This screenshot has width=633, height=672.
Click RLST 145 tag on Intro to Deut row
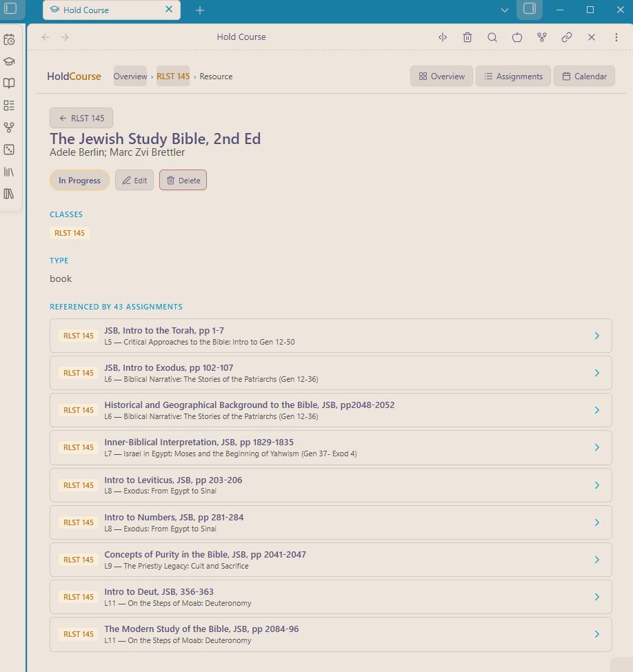(x=79, y=598)
